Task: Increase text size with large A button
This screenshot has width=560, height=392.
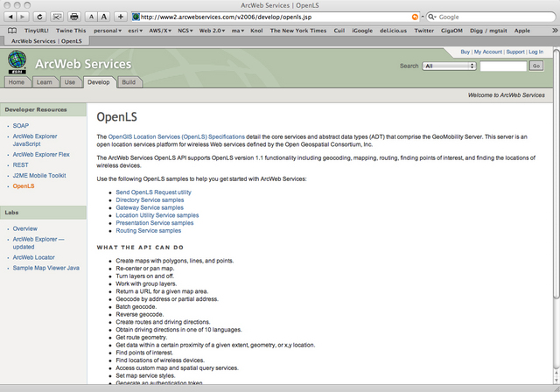Action: 103,17
